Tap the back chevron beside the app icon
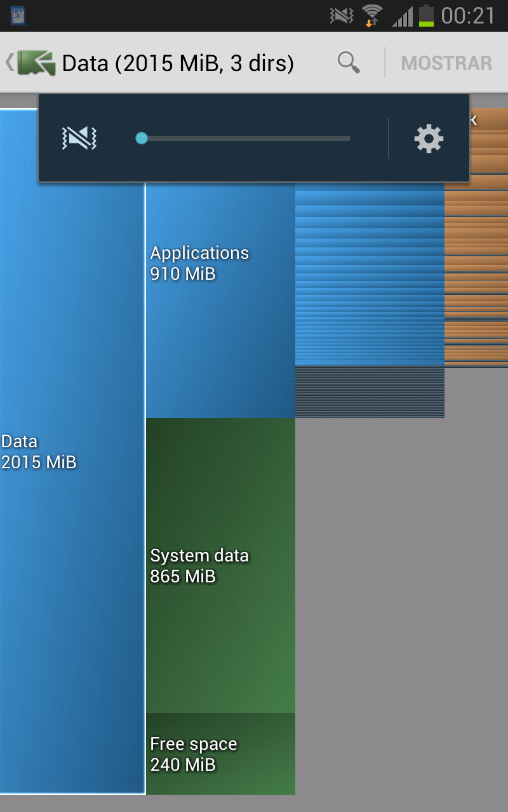508x812 pixels. point(9,62)
